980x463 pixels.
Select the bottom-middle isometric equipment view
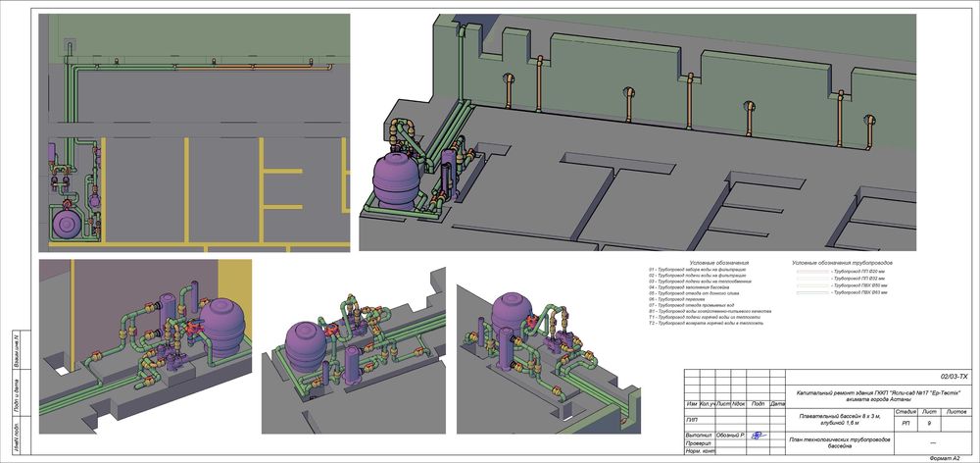coord(353,350)
